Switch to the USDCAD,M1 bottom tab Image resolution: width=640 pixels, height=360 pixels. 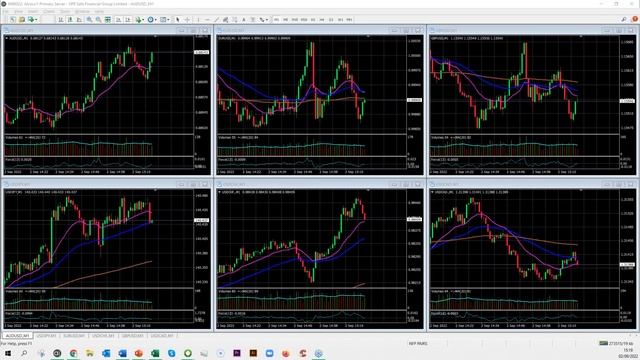coord(162,336)
